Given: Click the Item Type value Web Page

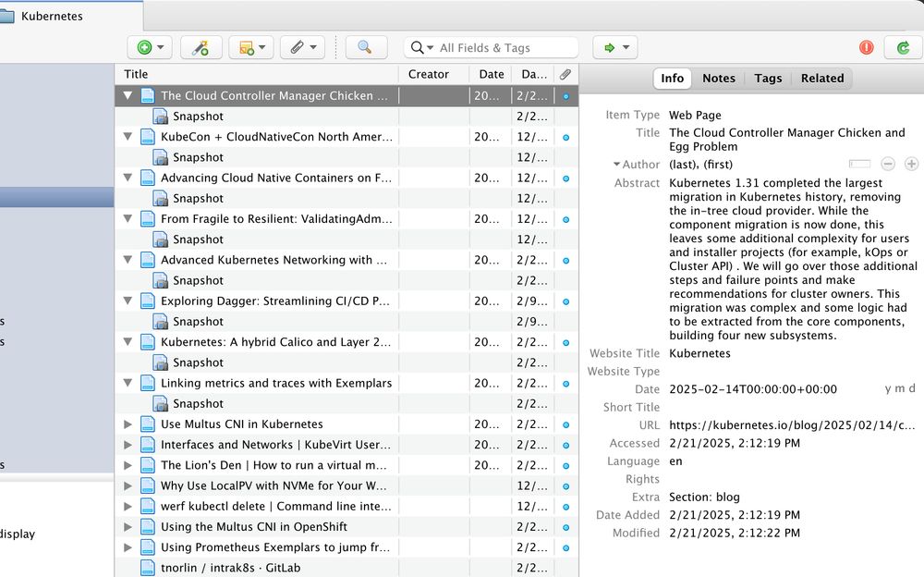Looking at the screenshot, I should (x=695, y=115).
